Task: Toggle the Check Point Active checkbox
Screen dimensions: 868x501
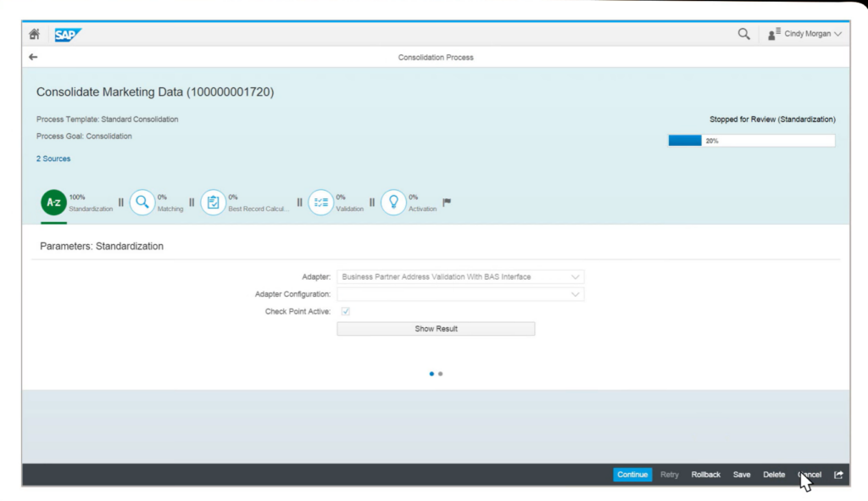Action: (344, 311)
